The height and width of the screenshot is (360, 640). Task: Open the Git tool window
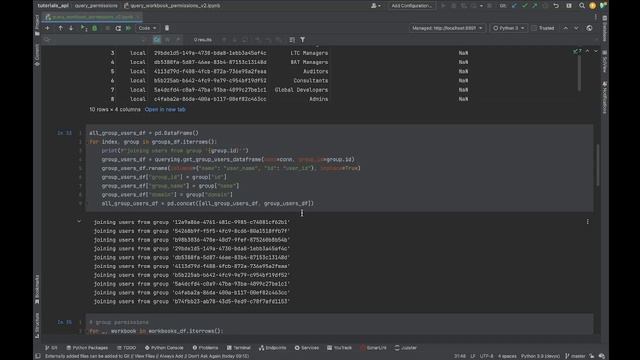click(x=51, y=348)
